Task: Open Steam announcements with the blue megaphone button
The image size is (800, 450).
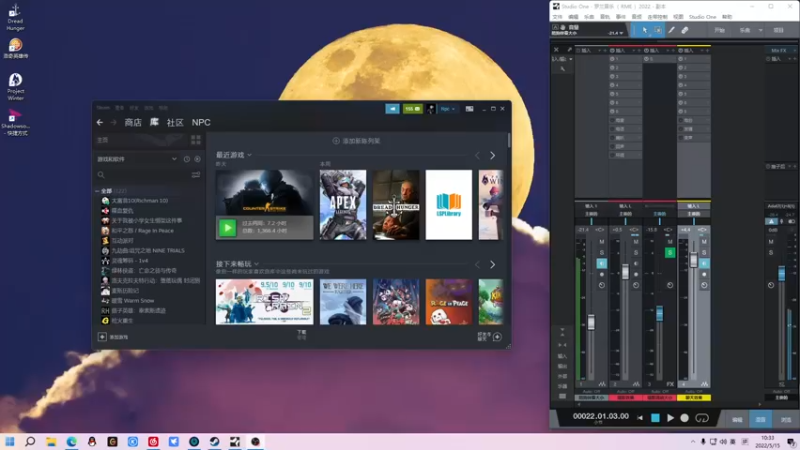Action: (x=392, y=109)
